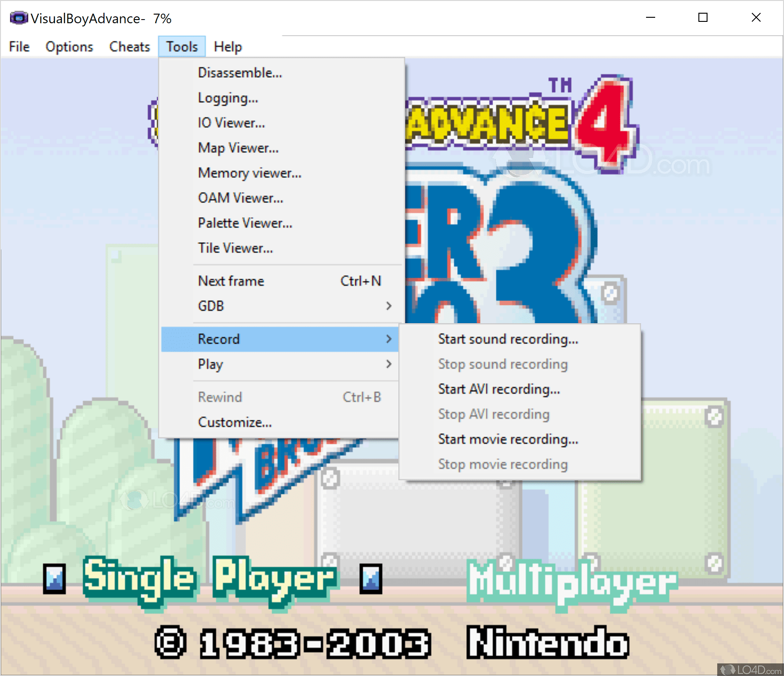Screen dimensions: 784x676
Task: Open the Customize dialog
Action: (234, 422)
